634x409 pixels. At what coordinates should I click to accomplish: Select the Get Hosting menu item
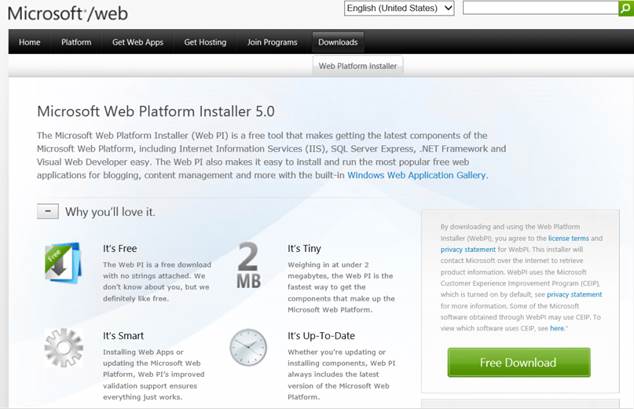(205, 42)
